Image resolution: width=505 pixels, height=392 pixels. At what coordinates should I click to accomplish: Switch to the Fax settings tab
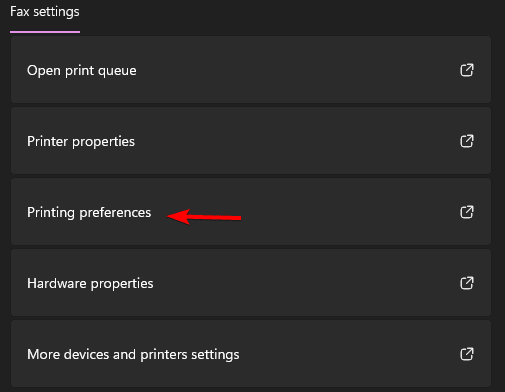[x=45, y=12]
